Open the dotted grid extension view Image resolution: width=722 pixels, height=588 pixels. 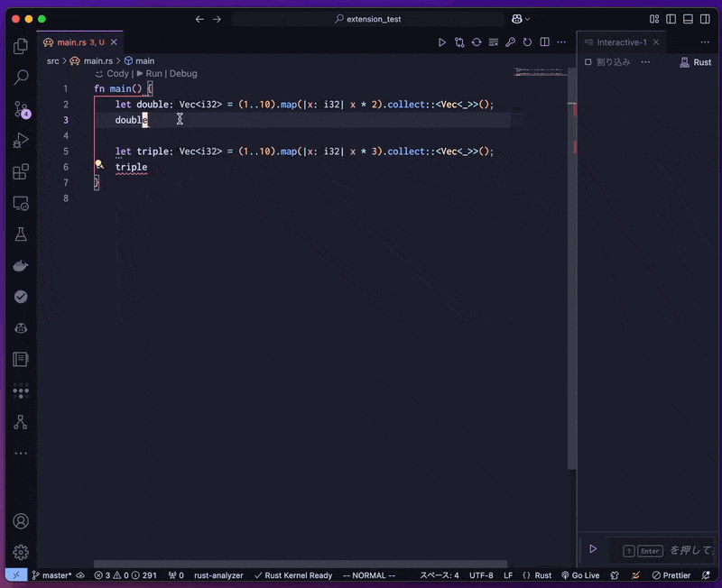tap(21, 390)
